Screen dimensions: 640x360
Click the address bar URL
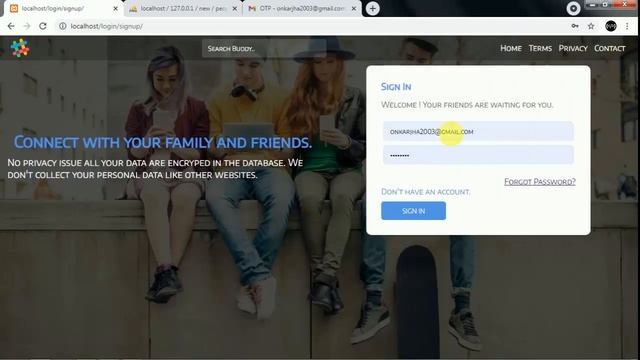tap(107, 26)
